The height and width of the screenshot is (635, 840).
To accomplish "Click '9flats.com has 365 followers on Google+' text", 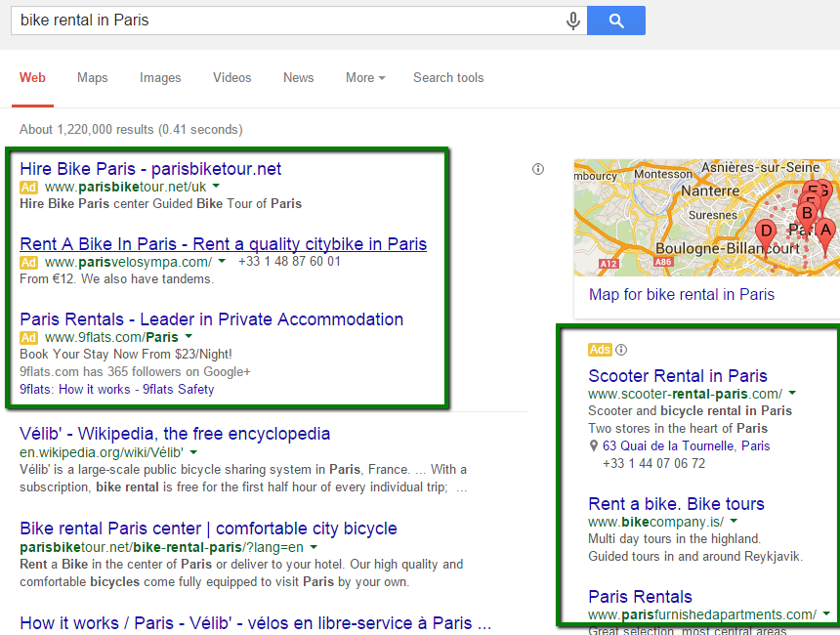I will coord(135,372).
